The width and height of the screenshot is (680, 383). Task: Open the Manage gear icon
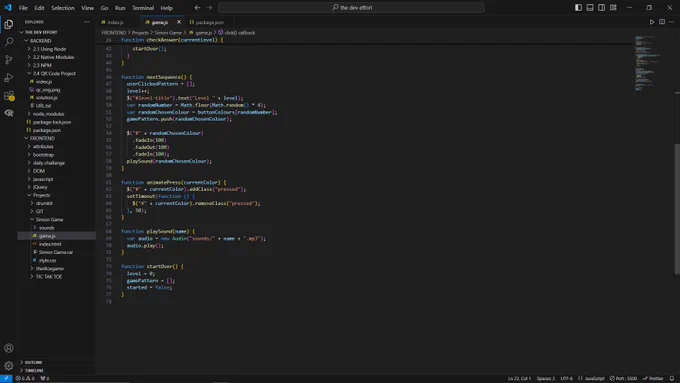point(9,366)
